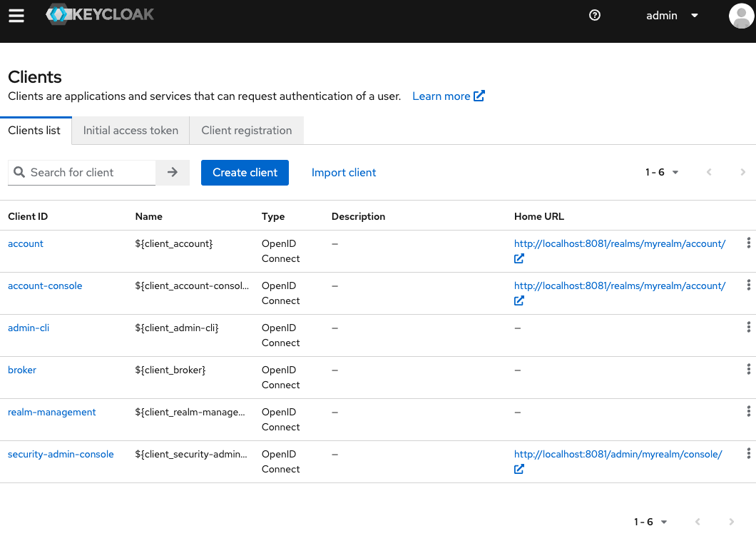Select the ${client_account-consol... name cell
Image resolution: width=756 pixels, height=536 pixels.
point(192,285)
